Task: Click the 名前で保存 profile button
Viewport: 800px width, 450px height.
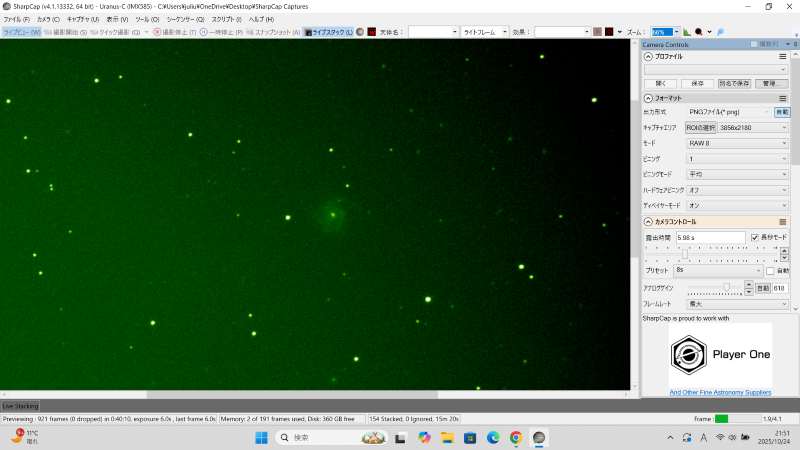Action: coord(734,83)
